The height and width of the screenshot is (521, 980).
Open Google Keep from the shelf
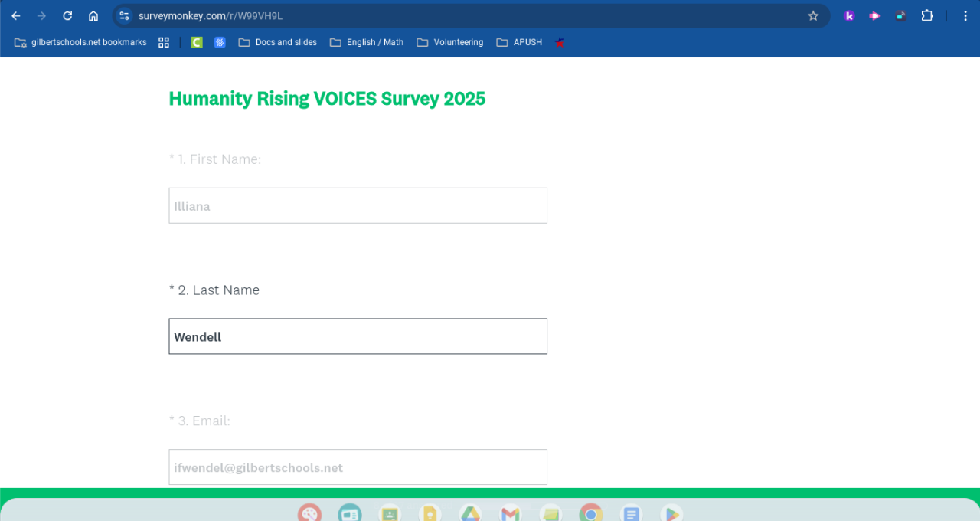point(430,513)
